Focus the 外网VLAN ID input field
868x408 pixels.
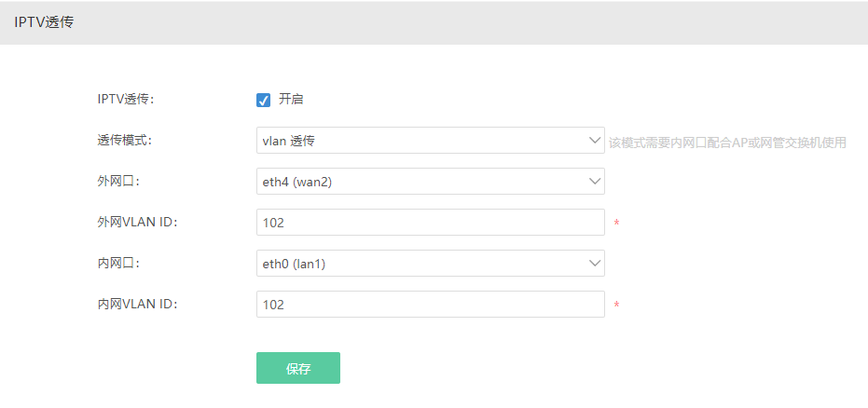click(x=430, y=223)
